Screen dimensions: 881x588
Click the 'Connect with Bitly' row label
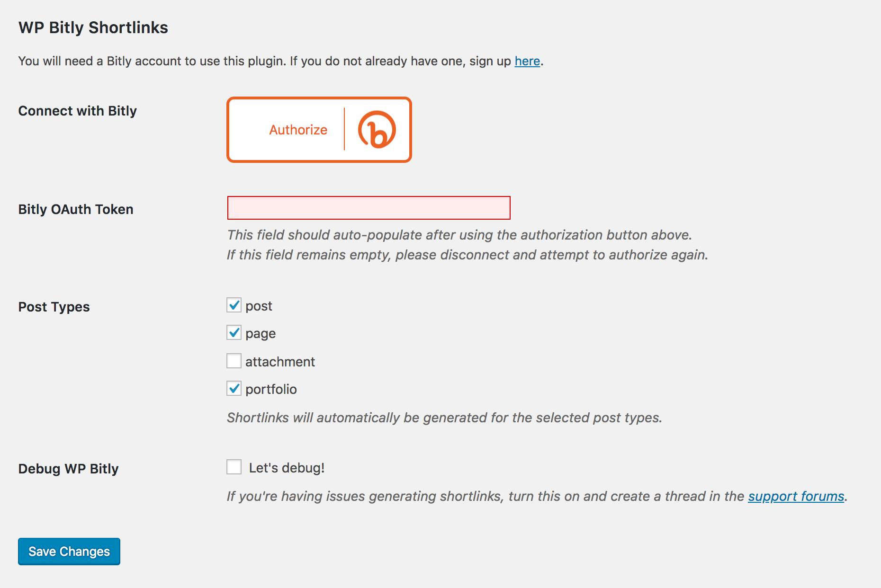point(77,111)
